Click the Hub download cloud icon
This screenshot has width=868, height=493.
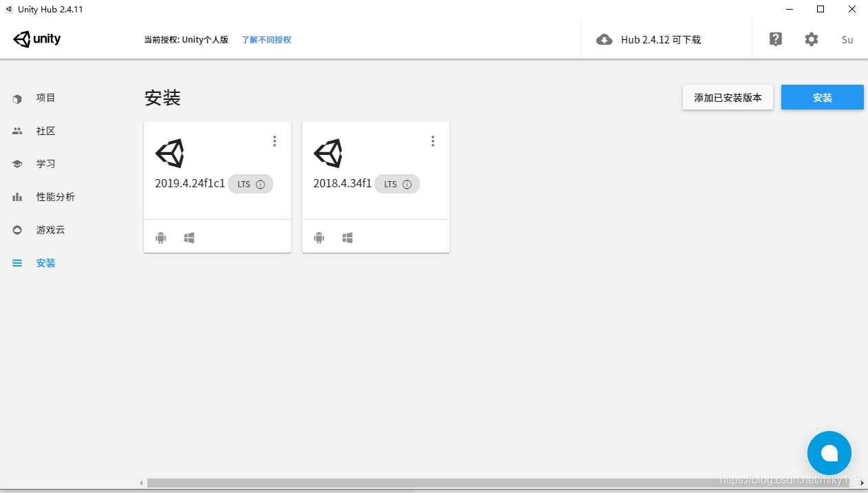coord(604,39)
